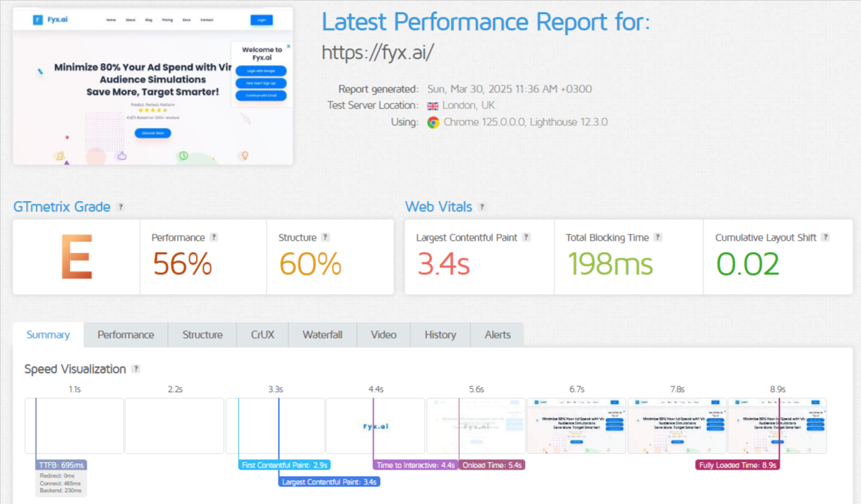Click the TTFB marker label
Viewport: 861px width, 504px height.
coord(60,464)
